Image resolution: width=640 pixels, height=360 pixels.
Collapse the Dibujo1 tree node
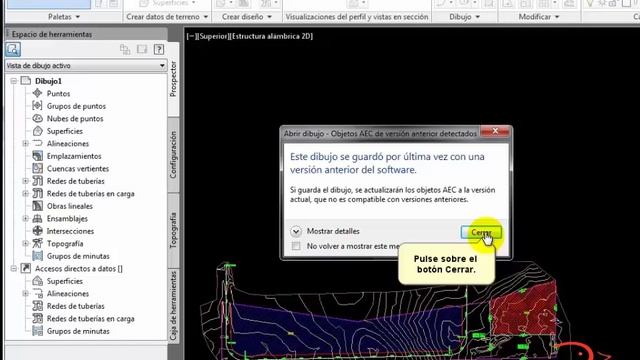point(13,81)
